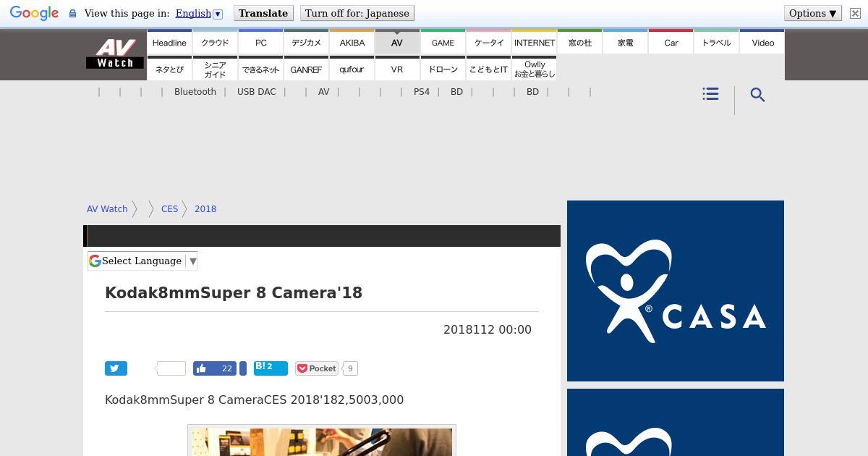Open the シニアガイド tab

point(215,69)
